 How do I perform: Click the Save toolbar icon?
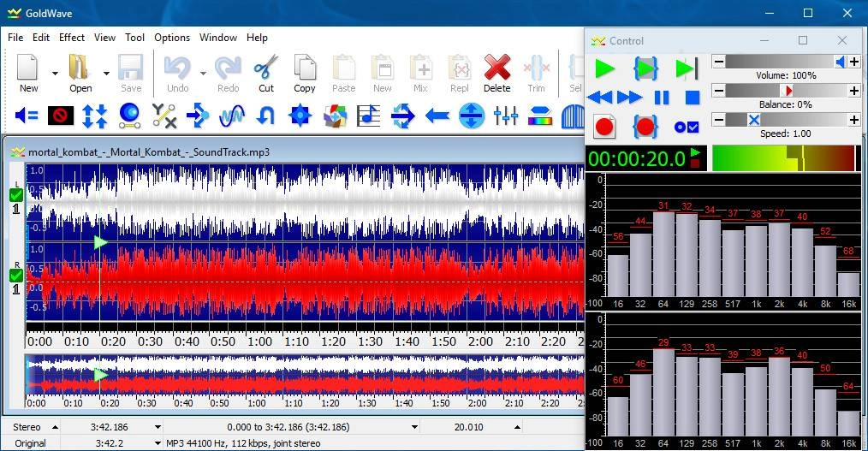pos(131,68)
